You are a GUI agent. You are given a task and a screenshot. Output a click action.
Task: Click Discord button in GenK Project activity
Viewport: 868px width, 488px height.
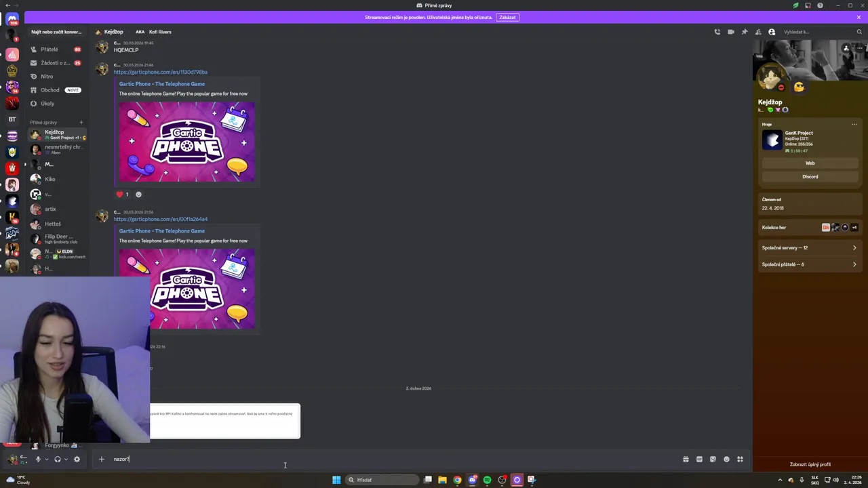(810, 177)
